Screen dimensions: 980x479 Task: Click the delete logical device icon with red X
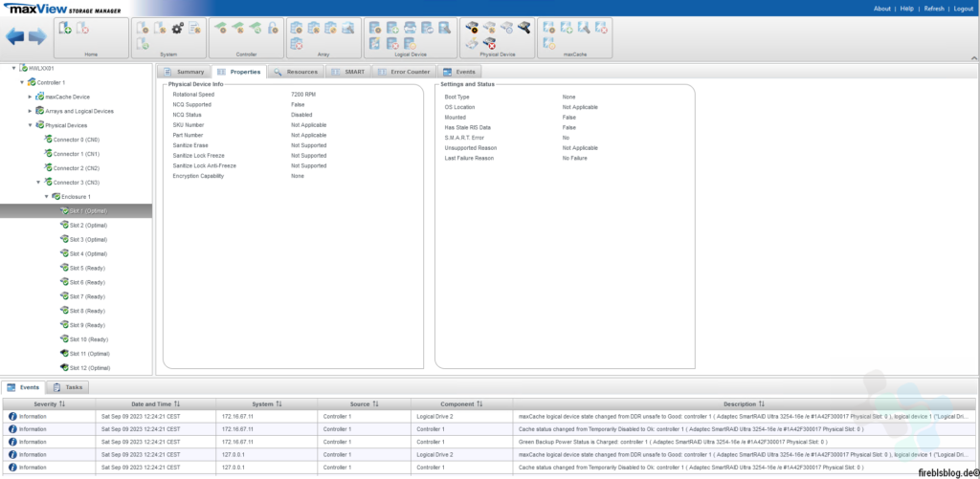point(392,44)
